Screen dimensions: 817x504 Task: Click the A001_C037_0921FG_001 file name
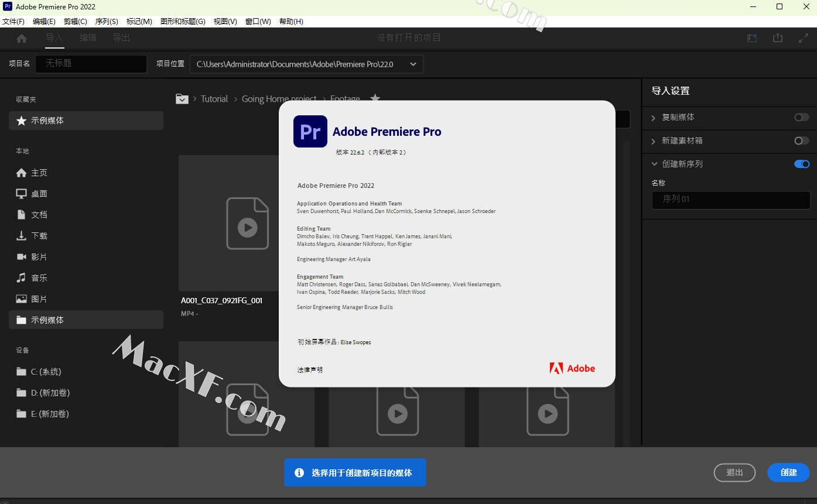(x=221, y=300)
